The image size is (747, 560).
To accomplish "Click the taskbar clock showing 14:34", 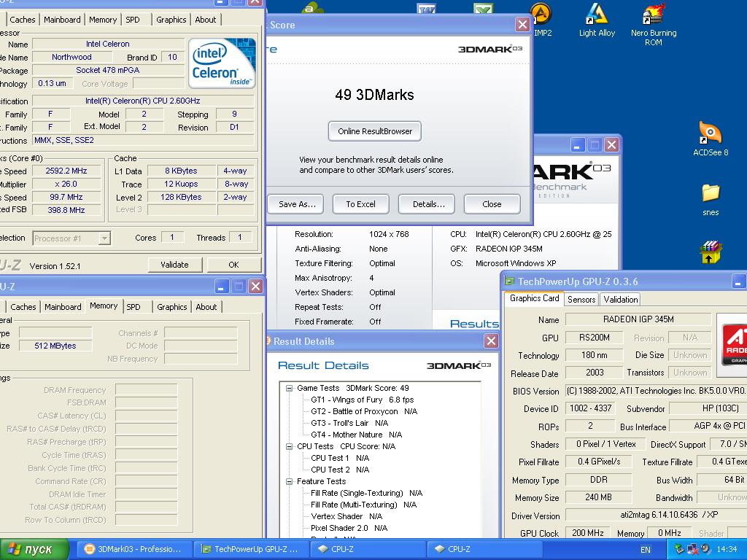I will tap(727, 549).
